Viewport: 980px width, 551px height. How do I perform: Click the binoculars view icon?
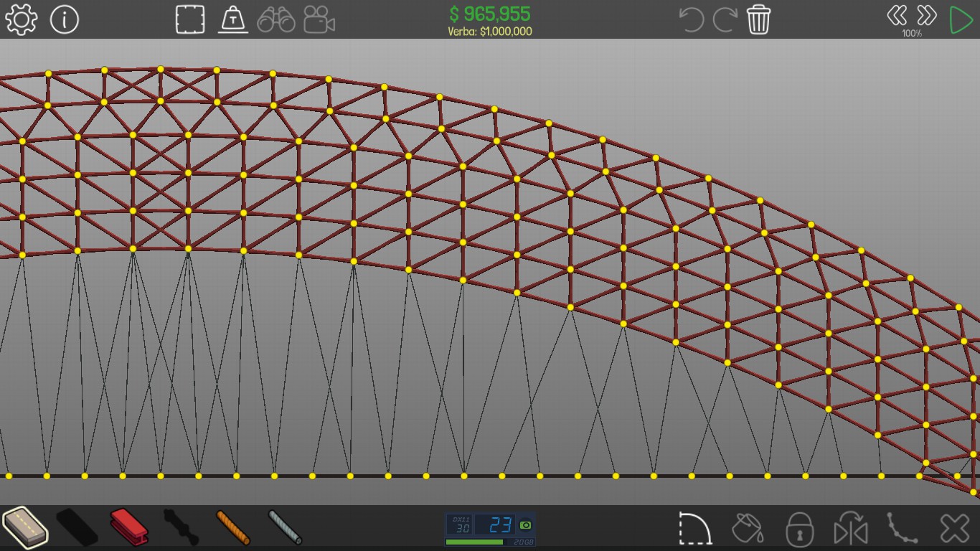[x=276, y=19]
